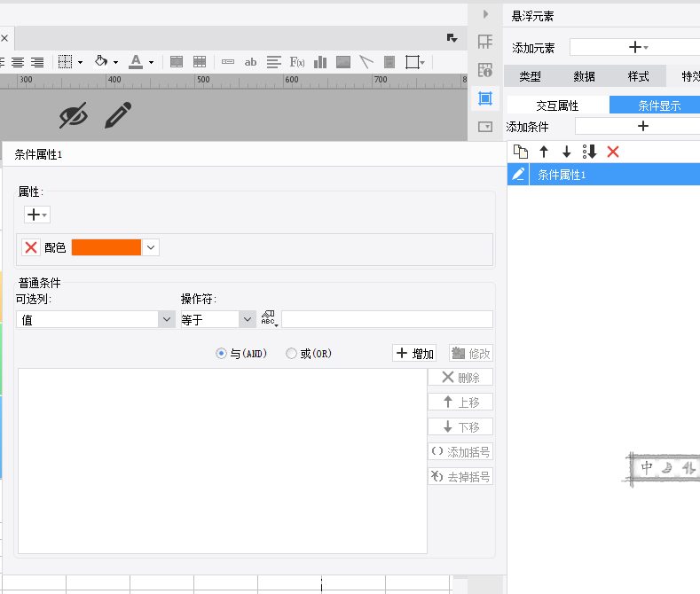Click the condition value input field
This screenshot has height=594, width=700.
(387, 320)
